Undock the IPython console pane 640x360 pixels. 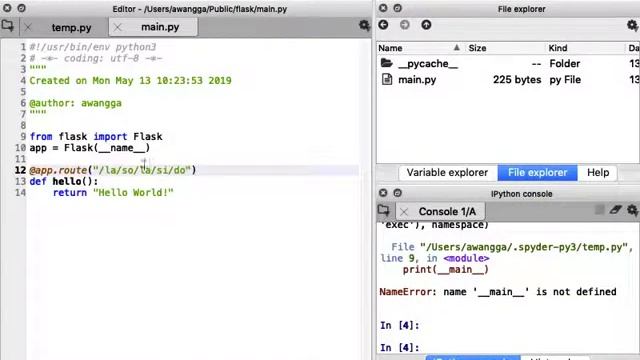397,193
